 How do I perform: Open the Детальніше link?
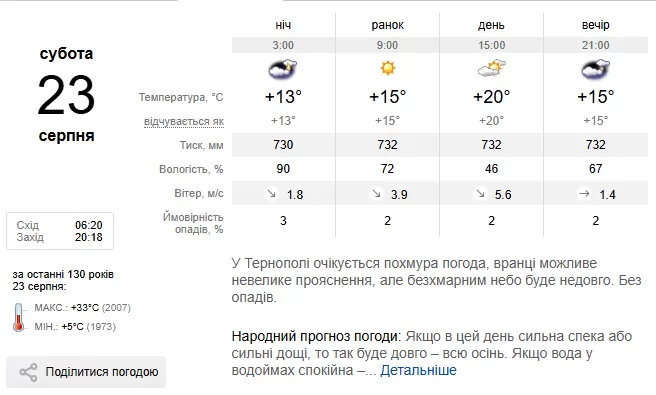[x=418, y=370]
